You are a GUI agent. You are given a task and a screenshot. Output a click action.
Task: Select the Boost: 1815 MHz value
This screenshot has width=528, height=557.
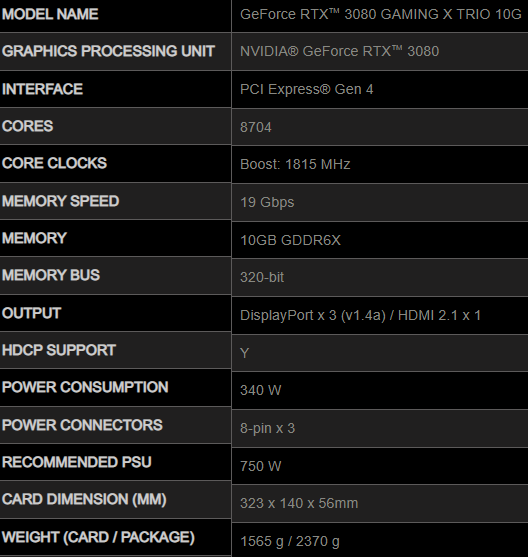(x=295, y=164)
